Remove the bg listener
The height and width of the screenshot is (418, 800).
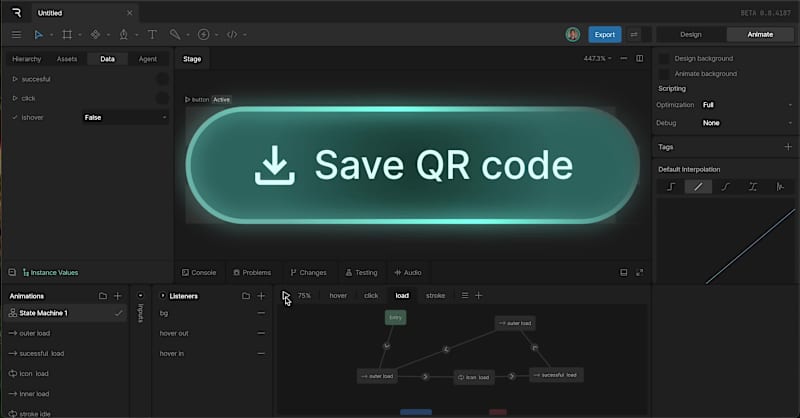pos(261,313)
